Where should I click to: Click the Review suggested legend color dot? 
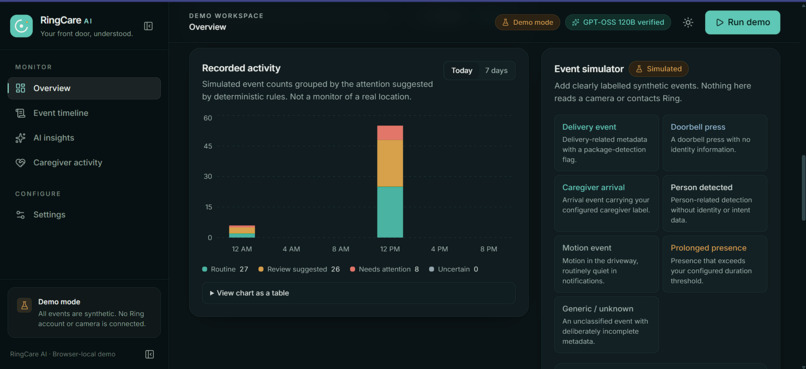[x=261, y=269]
